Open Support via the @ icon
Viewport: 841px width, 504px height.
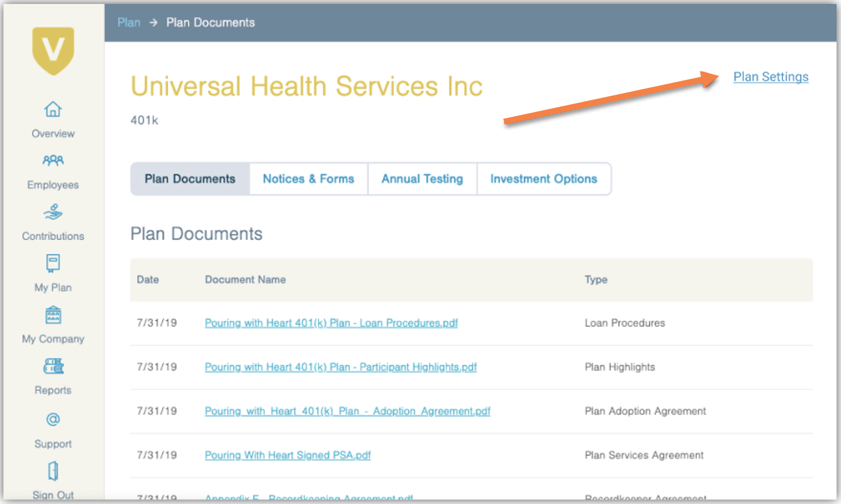coord(53,419)
